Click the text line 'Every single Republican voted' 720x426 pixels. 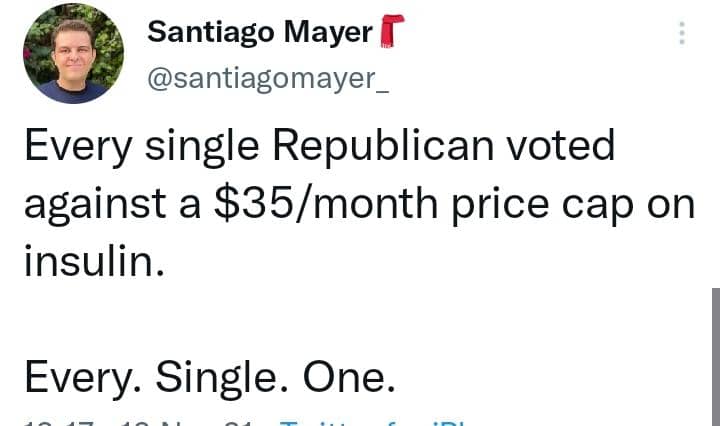pyautogui.click(x=320, y=146)
